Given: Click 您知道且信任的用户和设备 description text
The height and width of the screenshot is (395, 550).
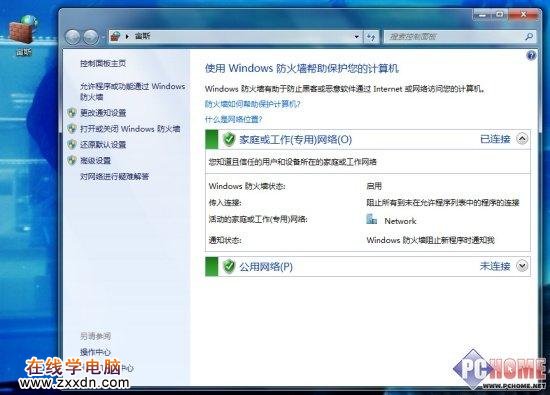Looking at the screenshot, I should [x=293, y=162].
